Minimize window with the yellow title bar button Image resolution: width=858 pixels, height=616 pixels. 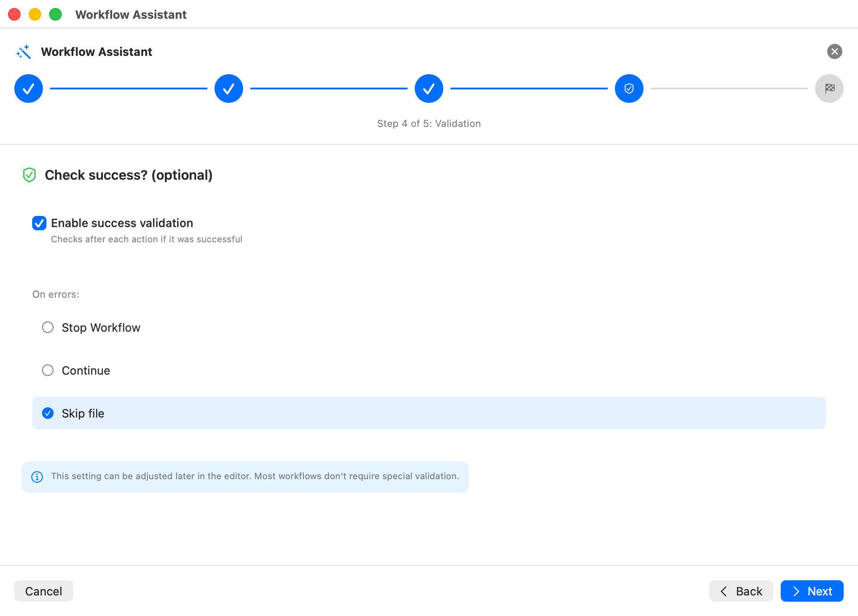click(35, 14)
